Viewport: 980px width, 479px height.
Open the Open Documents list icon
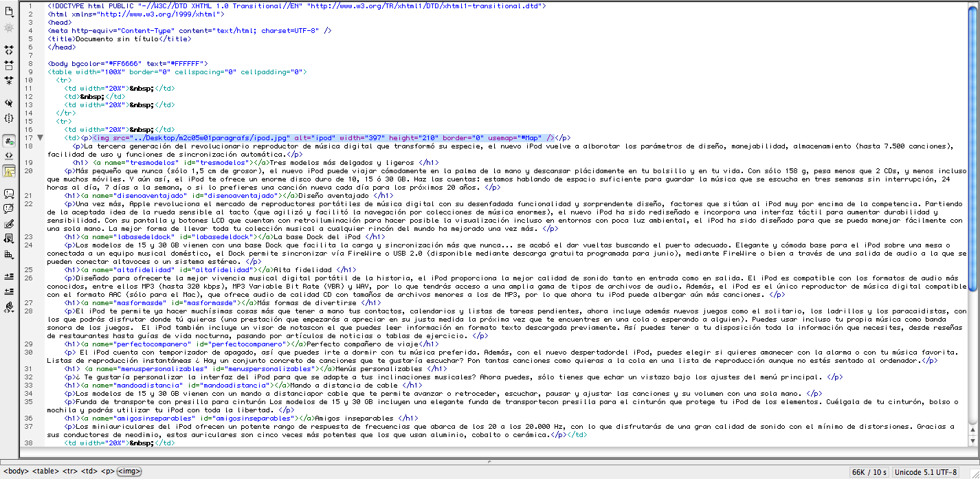tap(9, 12)
